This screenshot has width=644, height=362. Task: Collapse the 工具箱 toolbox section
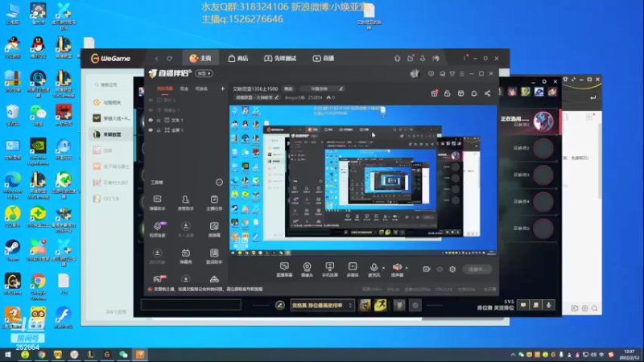[x=219, y=183]
